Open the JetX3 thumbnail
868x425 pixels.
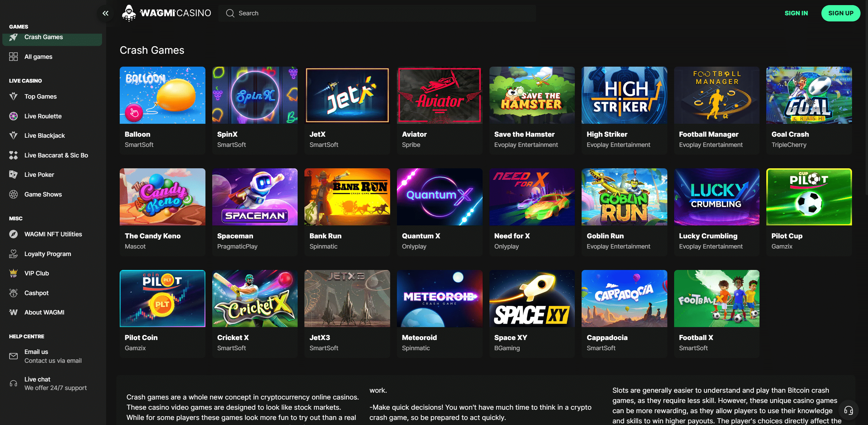(x=347, y=299)
